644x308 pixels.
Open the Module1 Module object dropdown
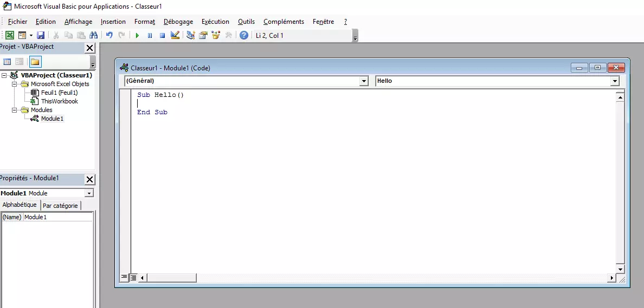point(89,193)
